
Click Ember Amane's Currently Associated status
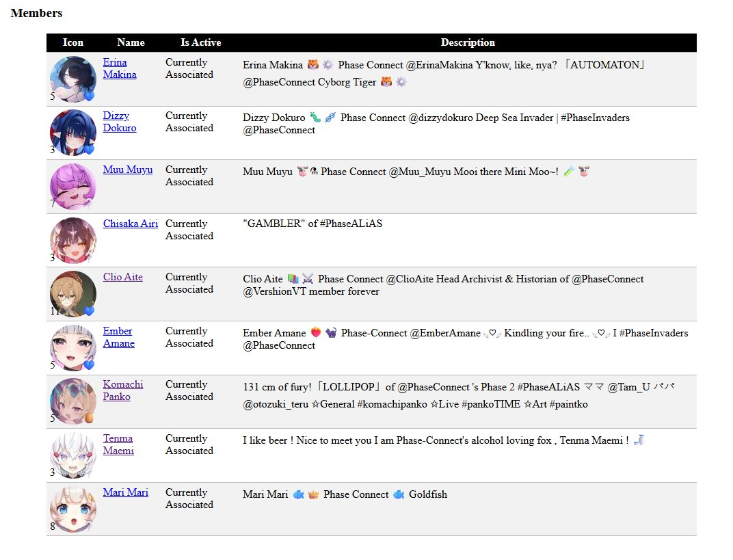coord(189,337)
